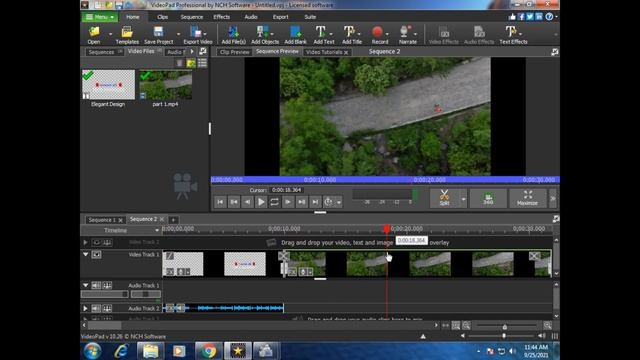Screen dimensions: 640x360
Task: Adjust the master volume slider
Action: point(504,336)
